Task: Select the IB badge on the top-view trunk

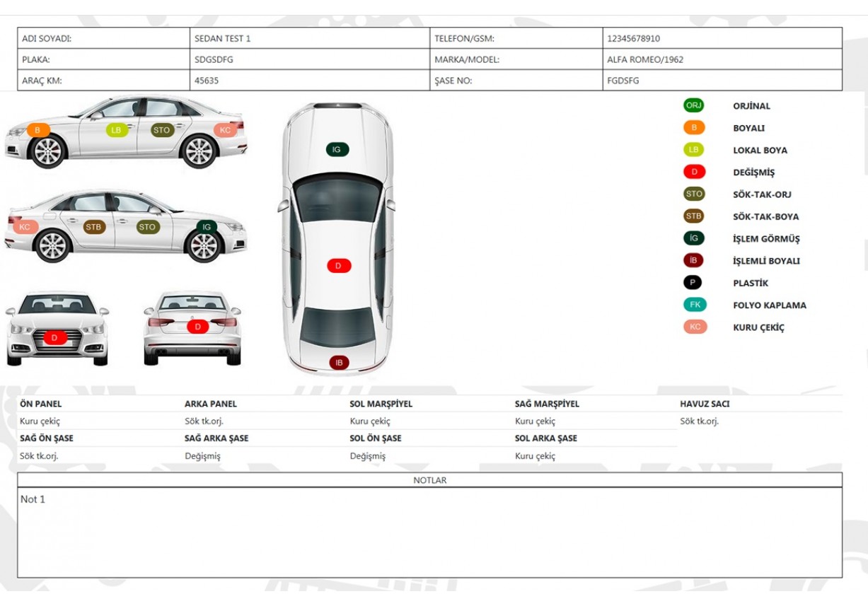Action: pyautogui.click(x=339, y=362)
